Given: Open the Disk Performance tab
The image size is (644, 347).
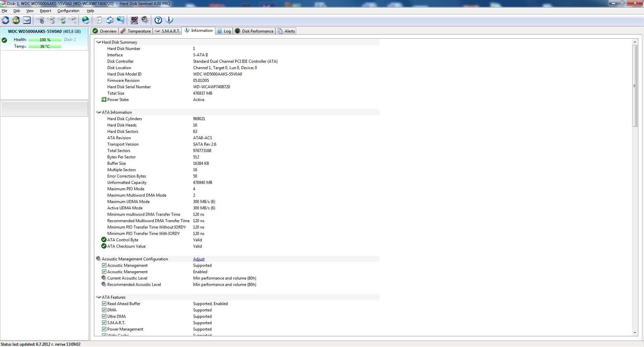Looking at the screenshot, I should (254, 31).
